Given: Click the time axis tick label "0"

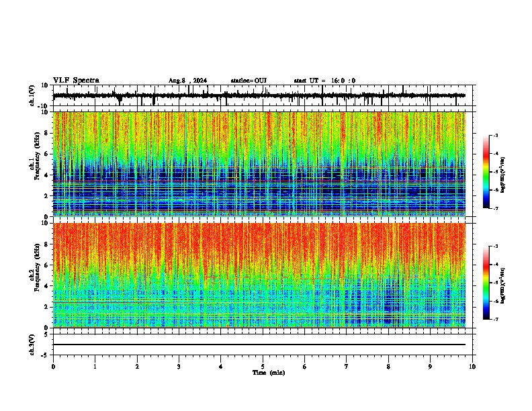Looking at the screenshot, I should tap(53, 367).
